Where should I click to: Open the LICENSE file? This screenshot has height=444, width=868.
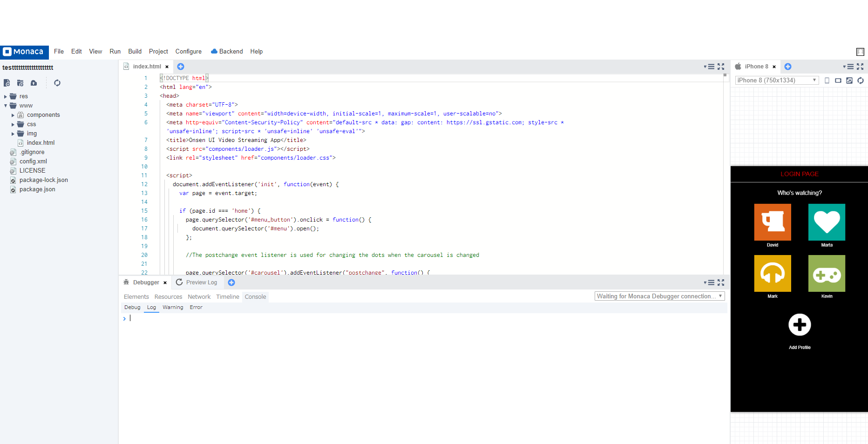pos(32,171)
